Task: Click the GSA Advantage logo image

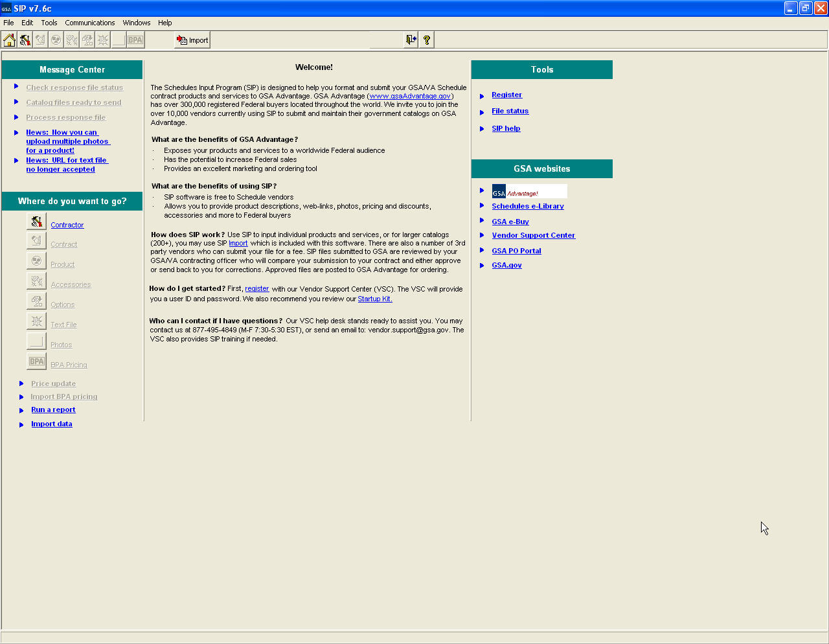Action: pyautogui.click(x=529, y=191)
